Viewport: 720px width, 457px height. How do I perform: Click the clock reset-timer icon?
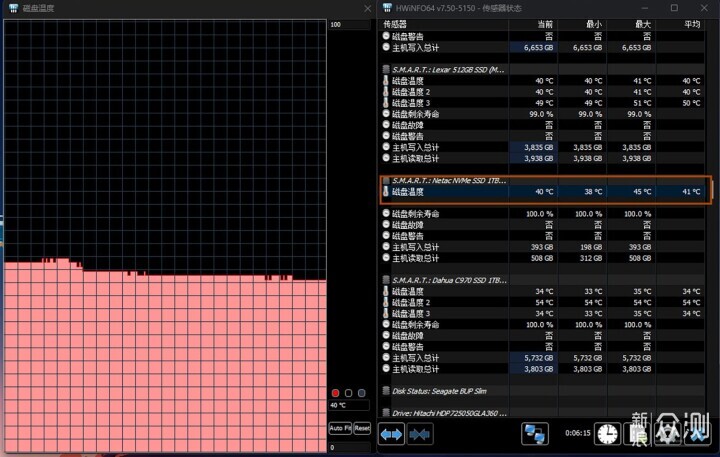coord(608,434)
